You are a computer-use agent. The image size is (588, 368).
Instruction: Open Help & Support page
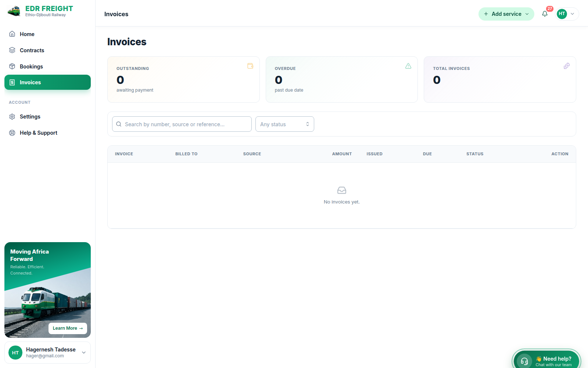(x=47, y=133)
